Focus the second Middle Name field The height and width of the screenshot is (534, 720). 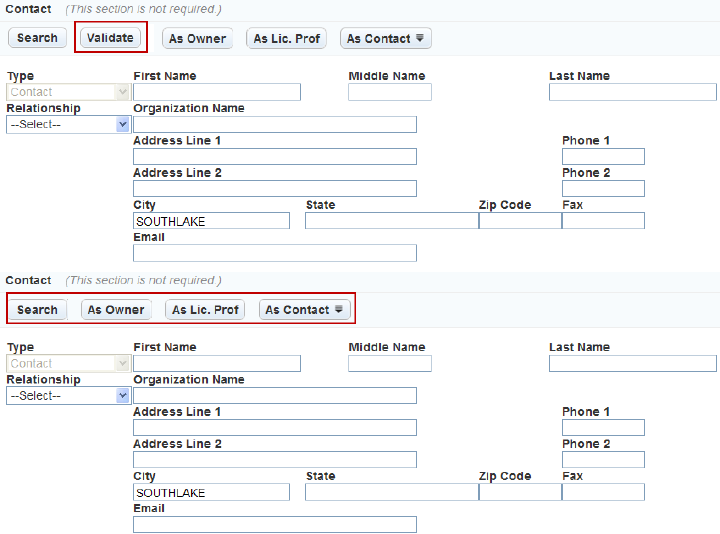(x=390, y=364)
